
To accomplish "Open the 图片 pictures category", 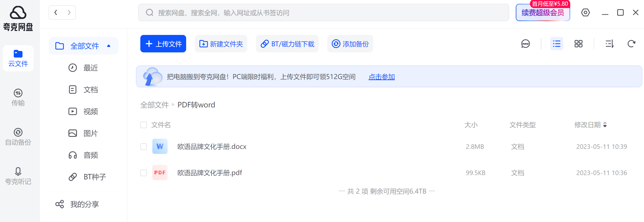I will coord(83,133).
